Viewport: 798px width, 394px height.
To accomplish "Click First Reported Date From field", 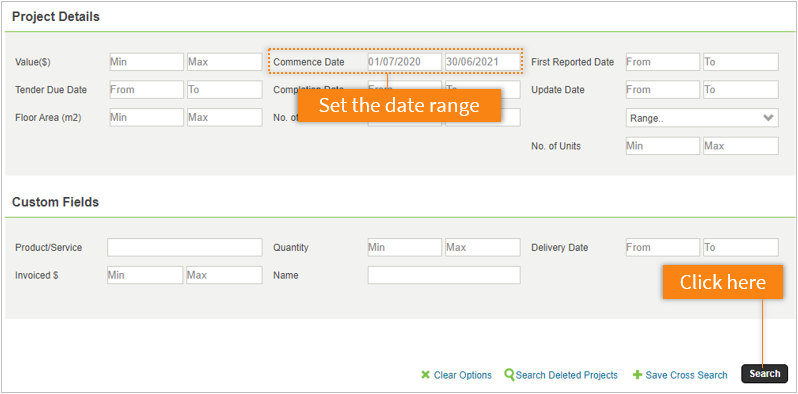I will [x=663, y=62].
